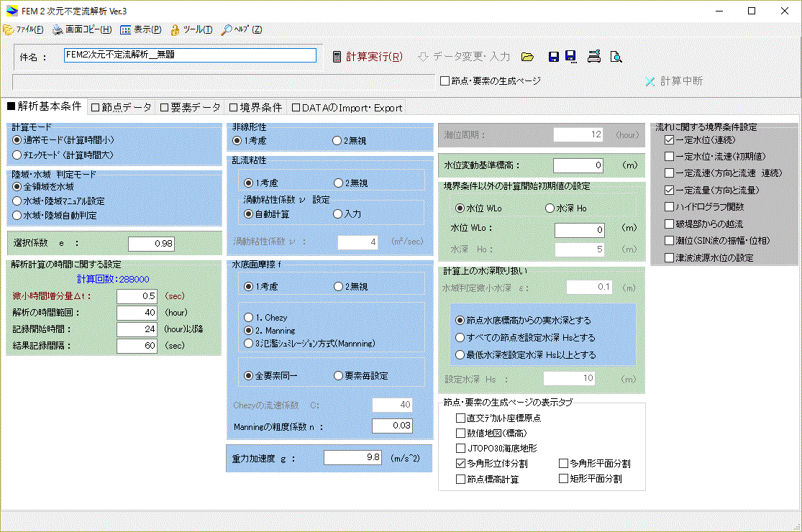802x532 pixels.
Task: Click the 計算中断 interrupt icon
Action: tap(650, 81)
